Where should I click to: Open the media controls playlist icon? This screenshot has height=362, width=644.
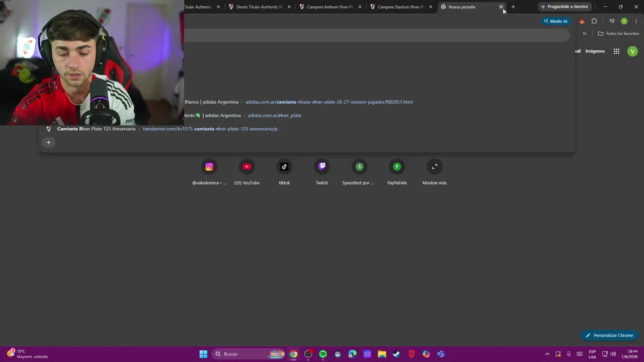612,21
